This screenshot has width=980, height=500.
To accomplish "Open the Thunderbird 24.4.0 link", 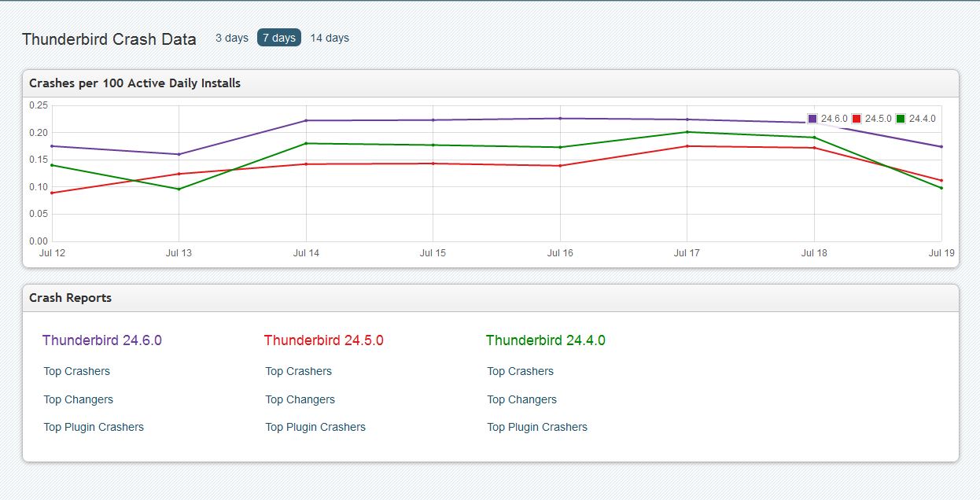I will 546,340.
